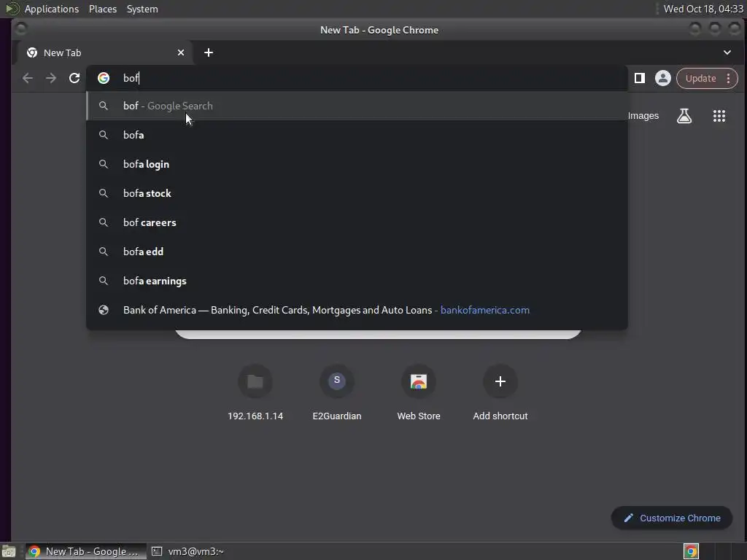Click the Images link
747x560 pixels.
[x=643, y=116]
